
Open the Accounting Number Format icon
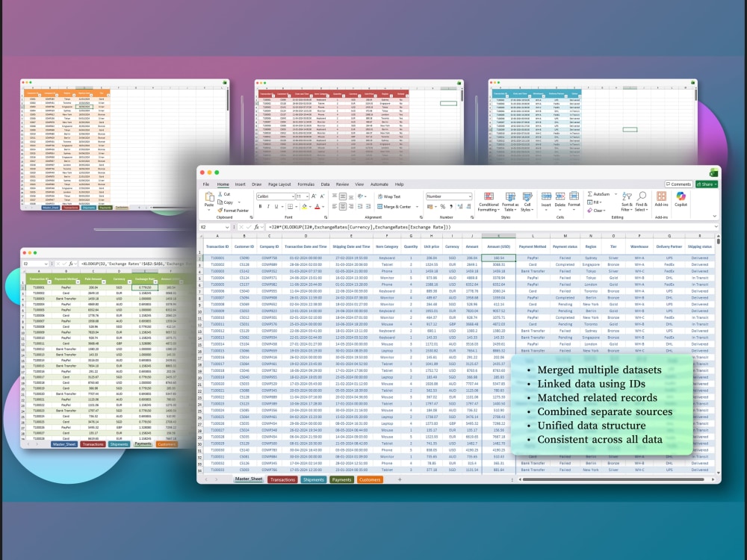(x=430, y=207)
